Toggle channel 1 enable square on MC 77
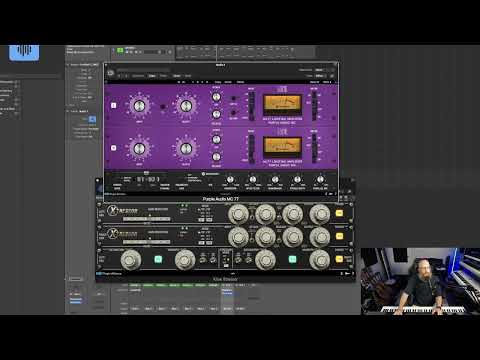 coord(114,105)
